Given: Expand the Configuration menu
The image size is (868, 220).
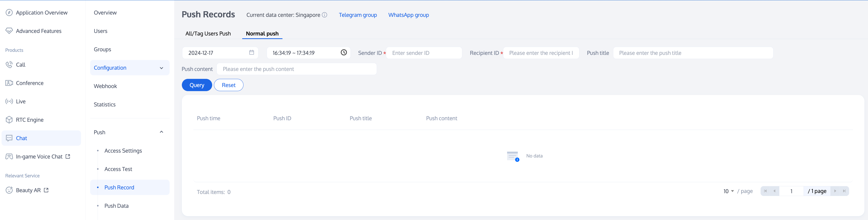Looking at the screenshot, I should point(130,68).
